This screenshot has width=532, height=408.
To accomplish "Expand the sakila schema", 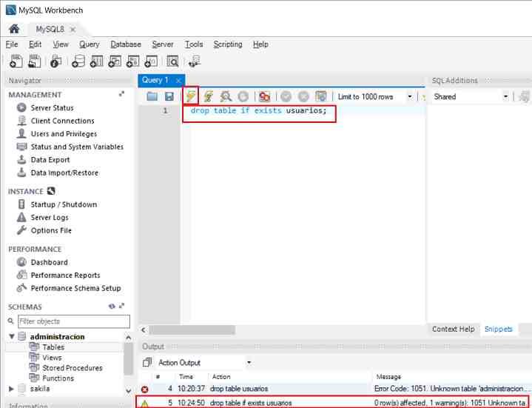I will [12, 388].
